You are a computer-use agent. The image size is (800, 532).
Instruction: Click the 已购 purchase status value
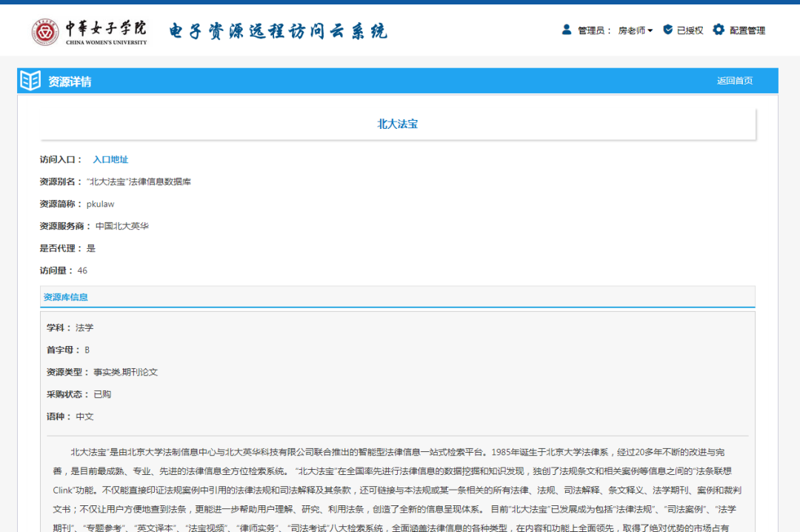[102, 394]
